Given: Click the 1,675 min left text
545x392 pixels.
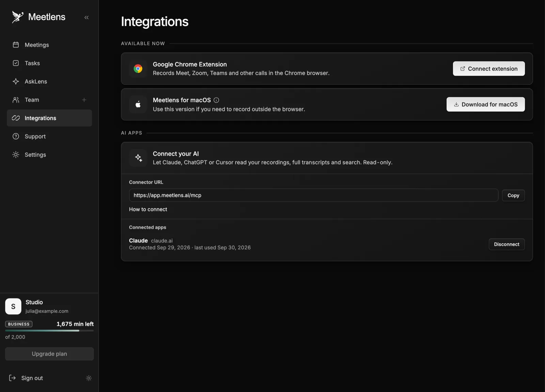Looking at the screenshot, I should tap(75, 324).
